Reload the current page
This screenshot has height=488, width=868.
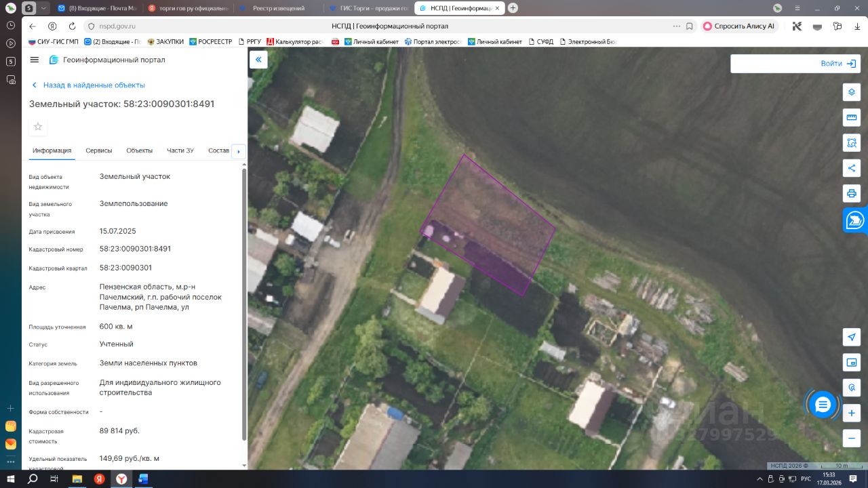click(x=72, y=26)
